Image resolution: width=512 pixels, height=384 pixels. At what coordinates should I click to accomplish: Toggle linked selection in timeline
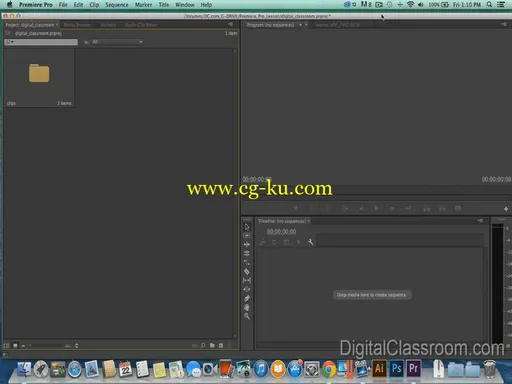286,242
